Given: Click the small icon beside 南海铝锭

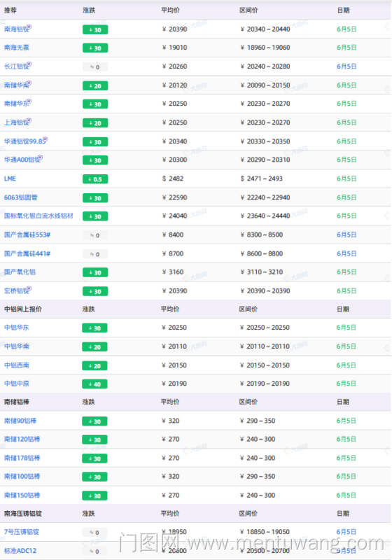Looking at the screenshot, I should (29, 27).
